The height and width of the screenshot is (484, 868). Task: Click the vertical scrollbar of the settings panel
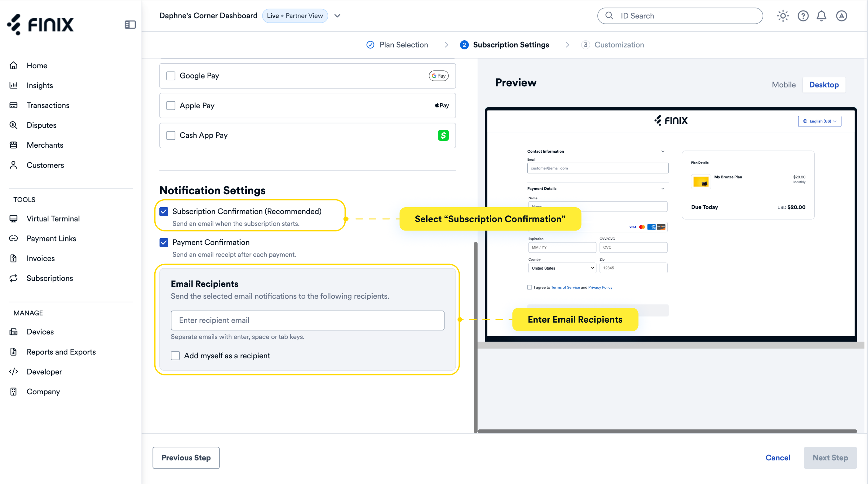click(476, 337)
